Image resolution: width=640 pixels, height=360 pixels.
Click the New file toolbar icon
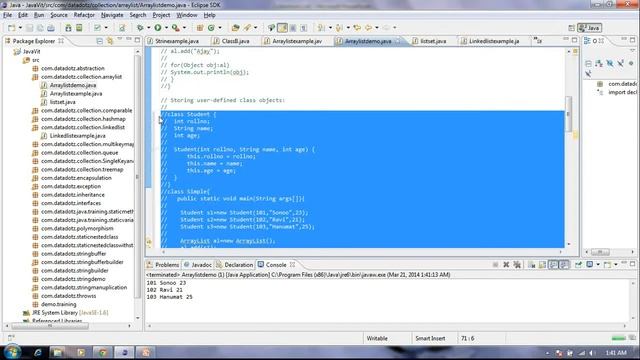[x=11, y=28]
